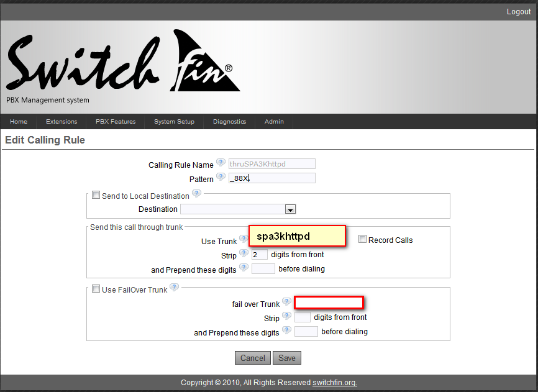The image size is (538, 392).
Task: Focus the Pattern input field
Action: point(272,178)
